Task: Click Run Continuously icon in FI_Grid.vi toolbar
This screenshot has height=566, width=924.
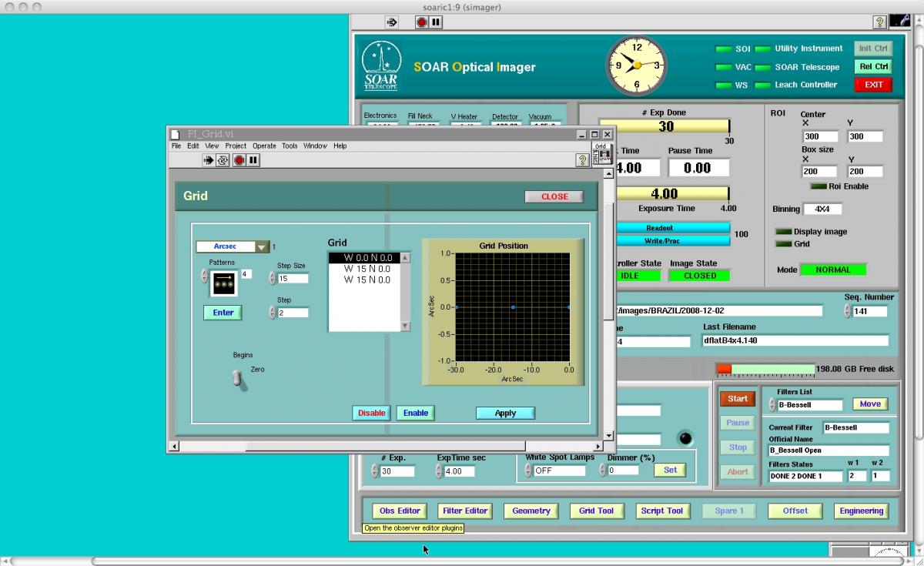Action: (223, 160)
